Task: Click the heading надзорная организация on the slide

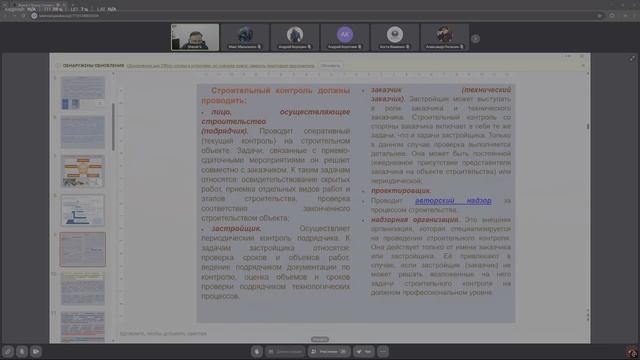Action: pyautogui.click(x=414, y=220)
